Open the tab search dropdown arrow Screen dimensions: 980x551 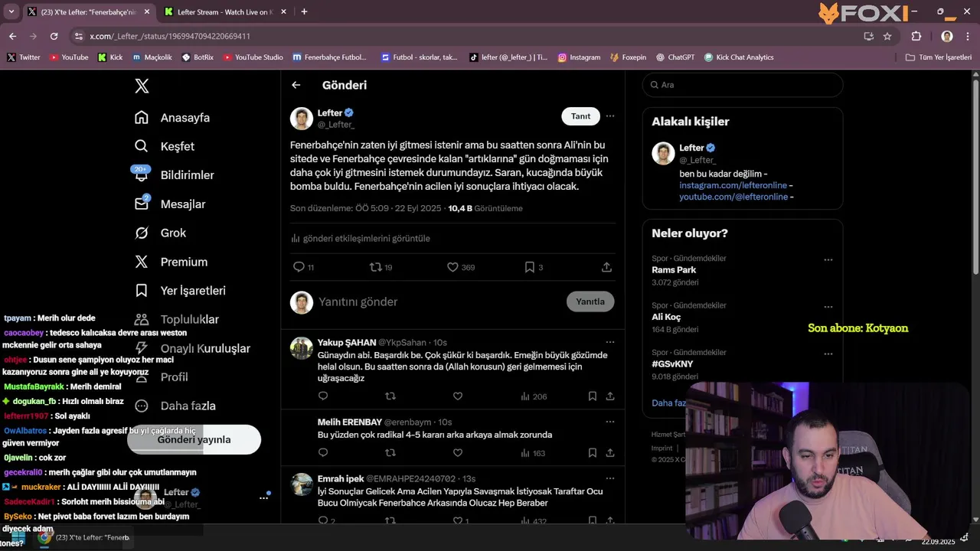[x=11, y=11]
